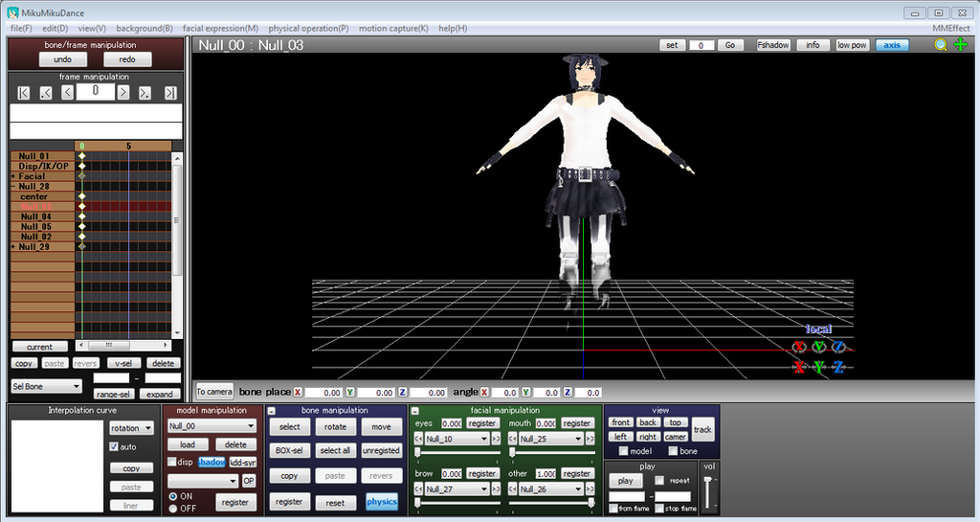Screen dimensions: 980x522
Task: Click the play button
Action: pos(626,481)
